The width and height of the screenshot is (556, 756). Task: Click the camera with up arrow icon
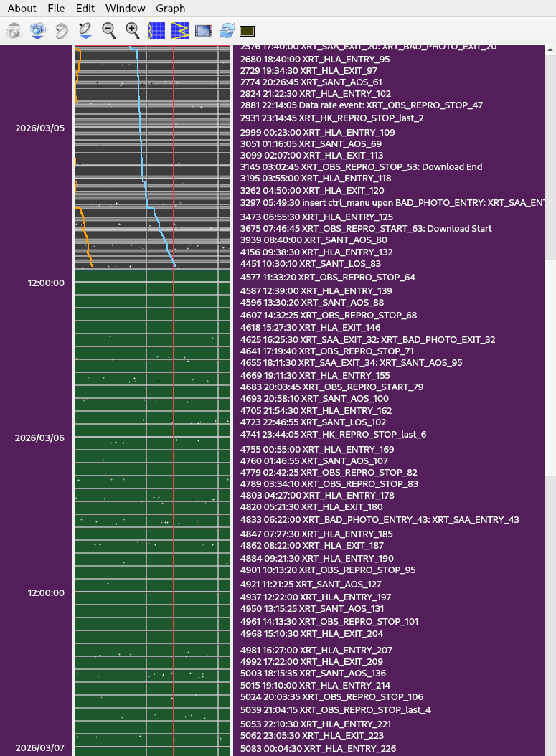[14, 31]
